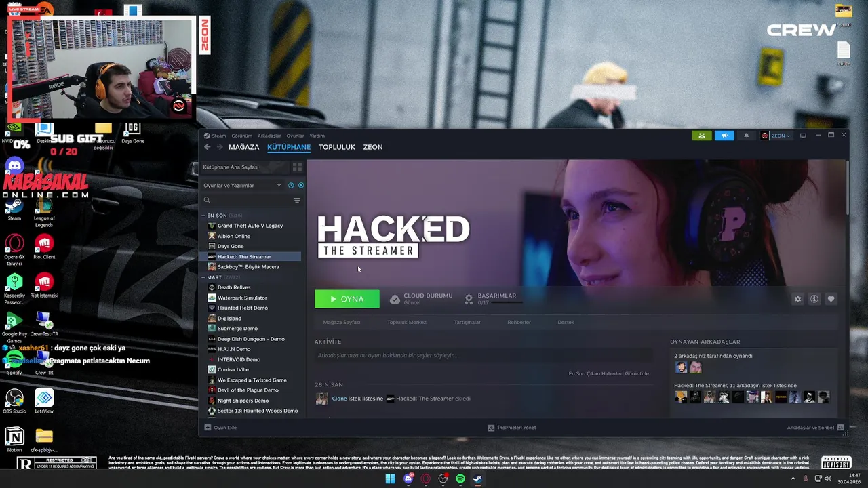Go forward with the Steam forward arrow
This screenshot has height=488, width=868.
[220, 147]
